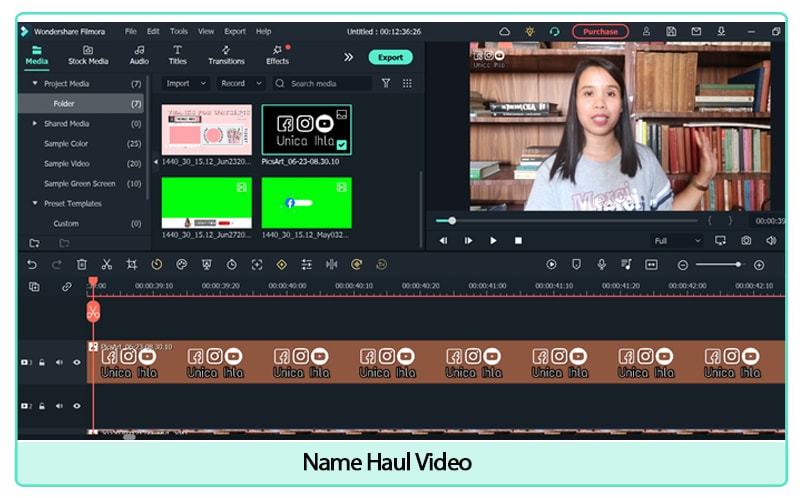Record voiceover with microphone icon
This screenshot has width=800, height=498.
pyautogui.click(x=602, y=264)
